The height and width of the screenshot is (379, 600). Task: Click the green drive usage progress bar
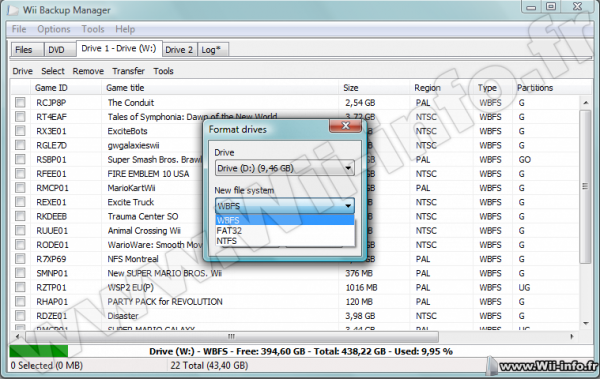point(39,351)
